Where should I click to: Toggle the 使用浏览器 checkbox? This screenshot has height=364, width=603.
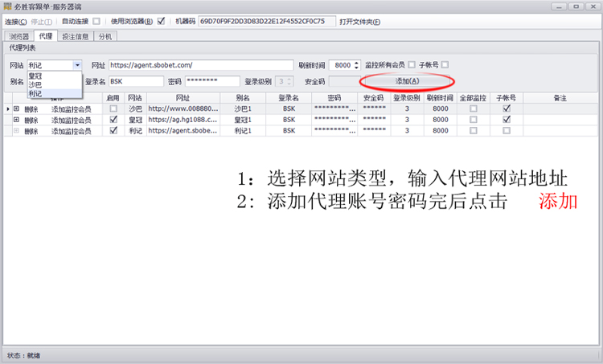pyautogui.click(x=162, y=21)
